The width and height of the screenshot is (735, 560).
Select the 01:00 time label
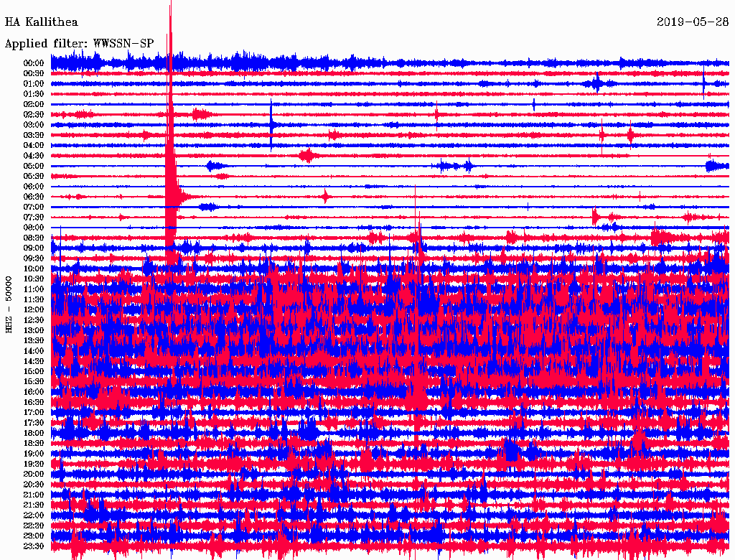point(34,83)
